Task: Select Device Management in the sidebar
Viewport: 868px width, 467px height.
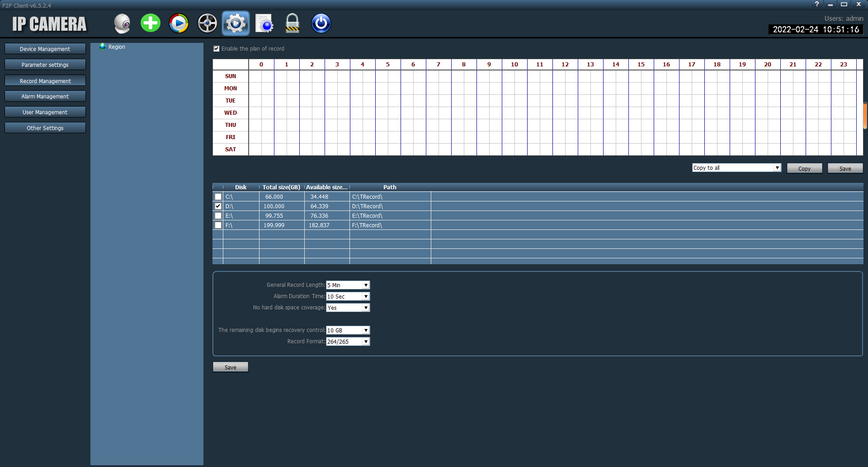Action: point(45,49)
